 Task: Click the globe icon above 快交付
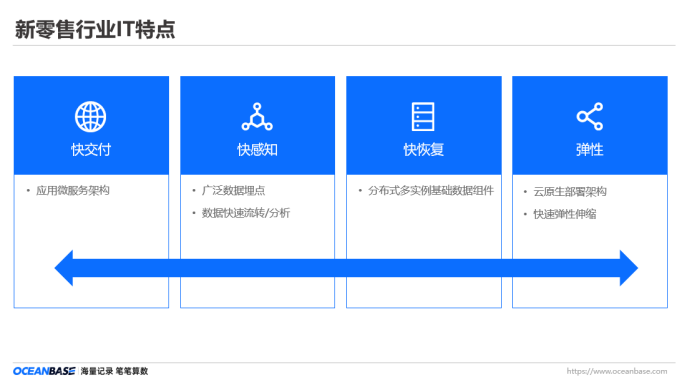click(91, 117)
